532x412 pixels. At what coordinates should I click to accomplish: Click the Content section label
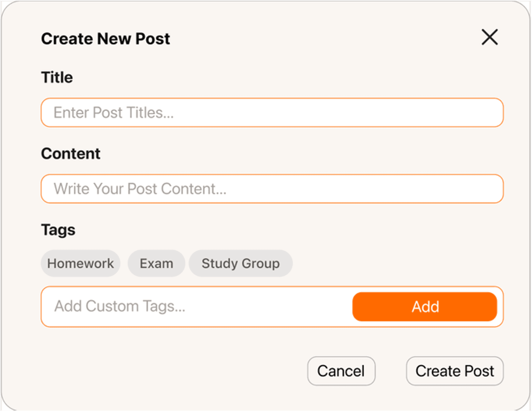(x=71, y=153)
